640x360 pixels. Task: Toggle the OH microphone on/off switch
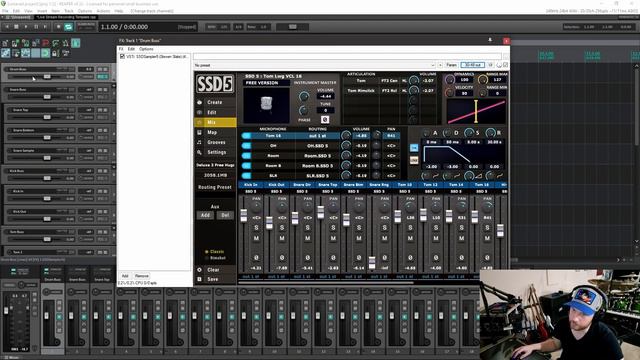pyautogui.click(x=246, y=145)
